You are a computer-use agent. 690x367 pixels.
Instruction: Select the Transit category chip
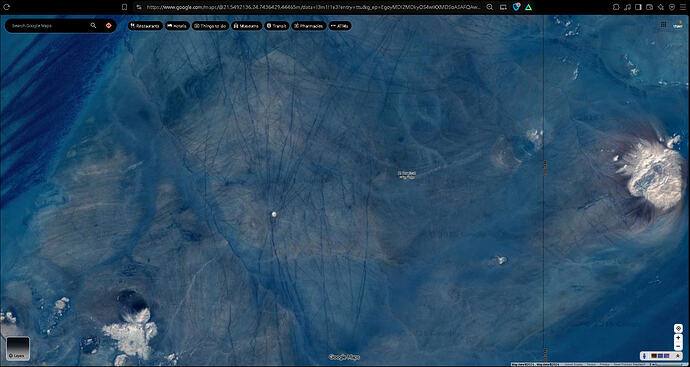click(x=276, y=26)
